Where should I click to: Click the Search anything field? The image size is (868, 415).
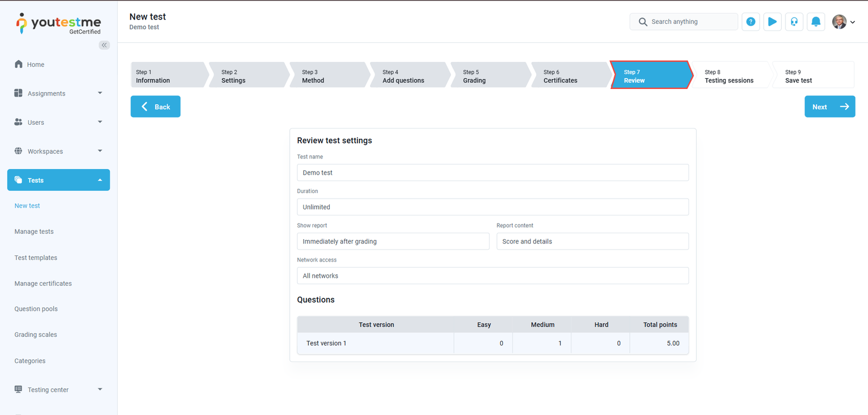pyautogui.click(x=689, y=22)
